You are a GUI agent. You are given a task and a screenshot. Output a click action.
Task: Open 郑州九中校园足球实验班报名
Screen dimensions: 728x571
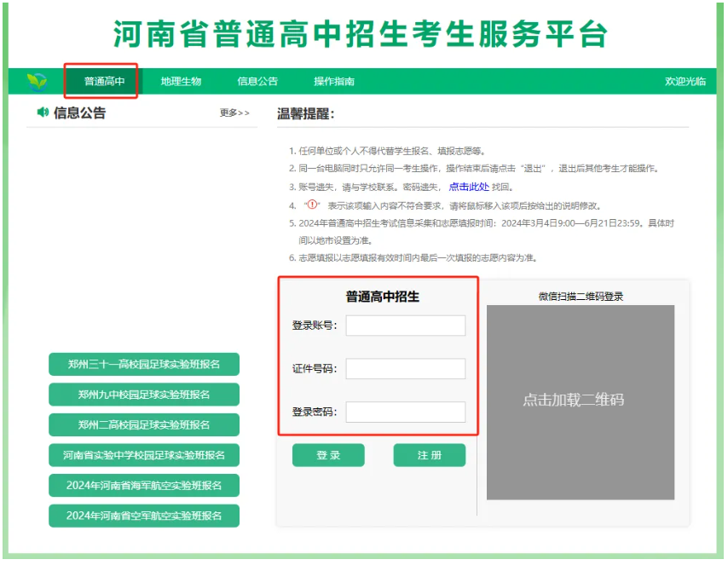coord(144,395)
